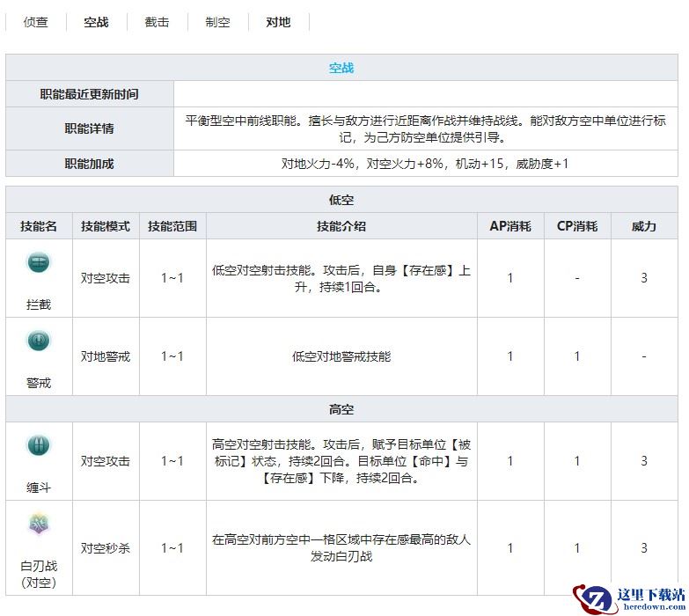Screen dimensions: 689x616
Task: Select the 缠斗 skill name text
Action: [39, 488]
